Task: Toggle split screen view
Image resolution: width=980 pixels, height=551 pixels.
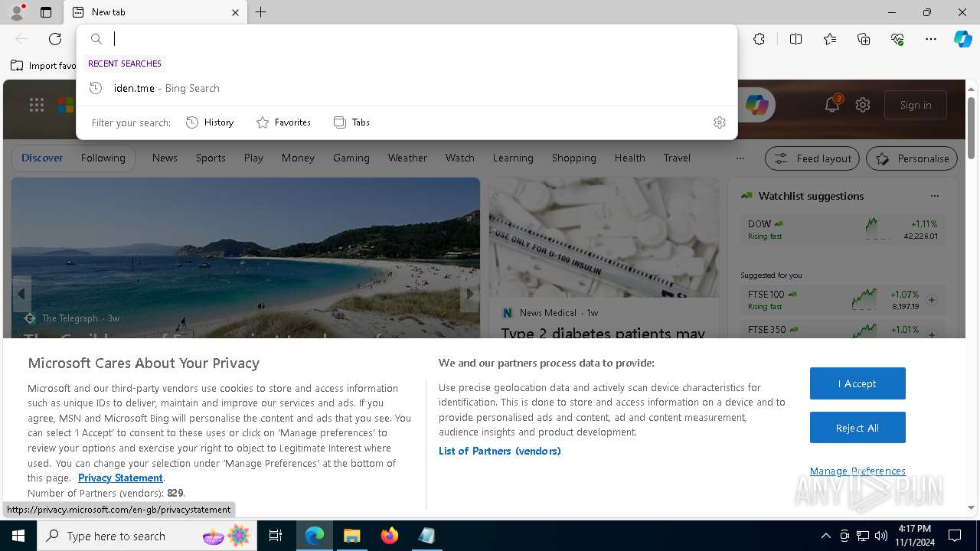Action: [x=795, y=39]
